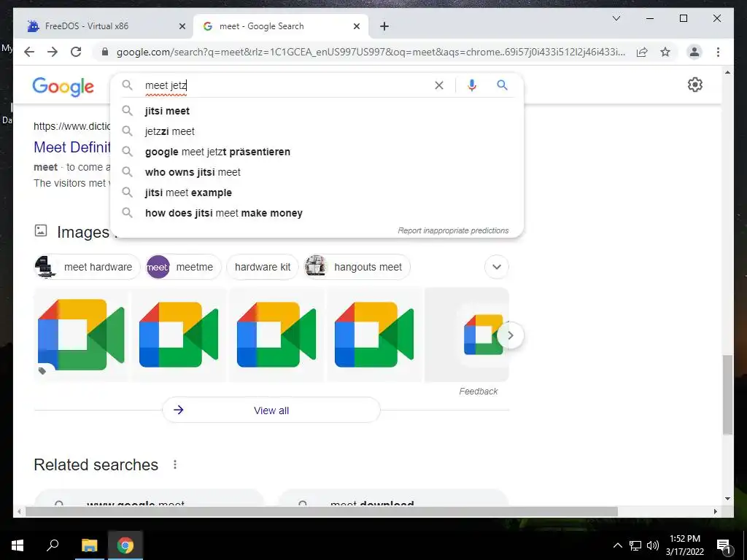Open Related searches three-dot options
Image resolution: width=747 pixels, height=560 pixels.
point(175,464)
